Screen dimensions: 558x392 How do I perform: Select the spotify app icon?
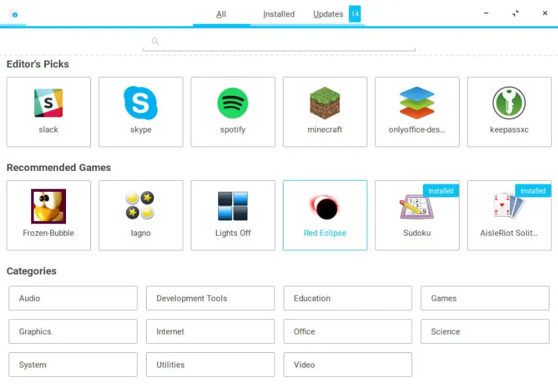click(233, 103)
